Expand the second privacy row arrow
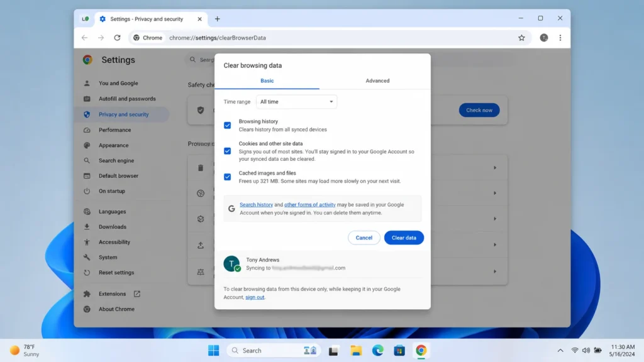 [x=495, y=193]
